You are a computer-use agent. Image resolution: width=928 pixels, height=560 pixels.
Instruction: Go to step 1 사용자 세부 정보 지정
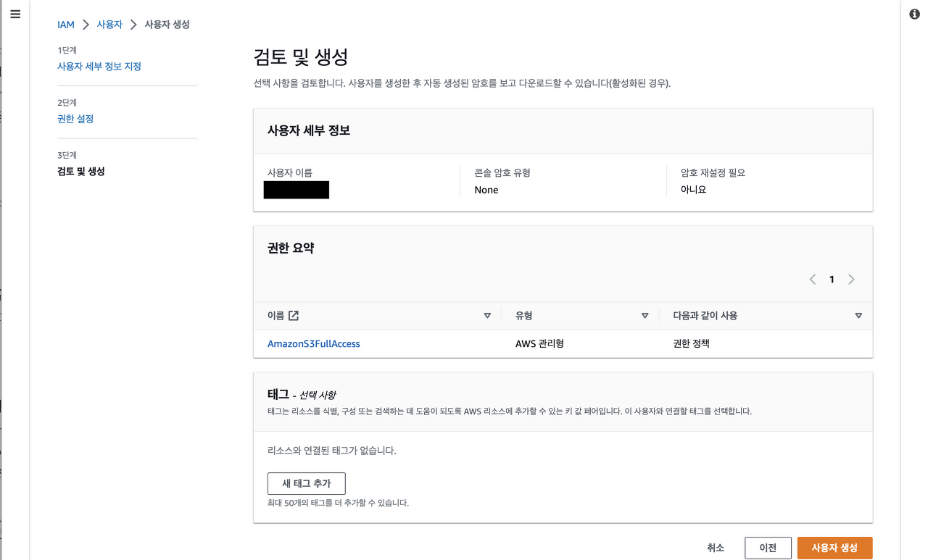point(99,66)
